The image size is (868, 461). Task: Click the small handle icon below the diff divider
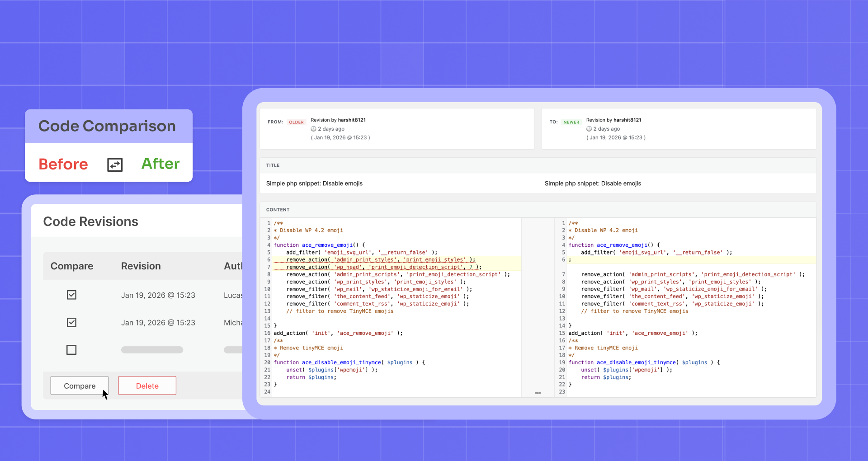[538, 393]
